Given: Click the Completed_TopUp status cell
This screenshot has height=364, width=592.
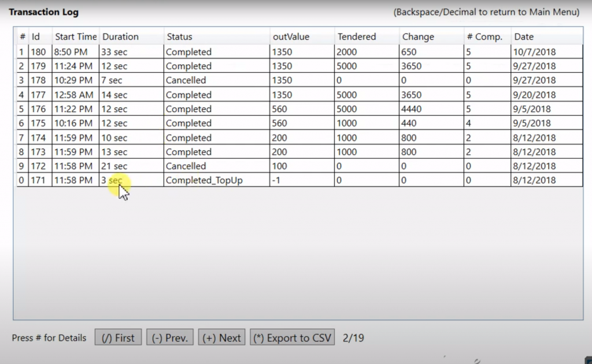Looking at the screenshot, I should tap(204, 180).
